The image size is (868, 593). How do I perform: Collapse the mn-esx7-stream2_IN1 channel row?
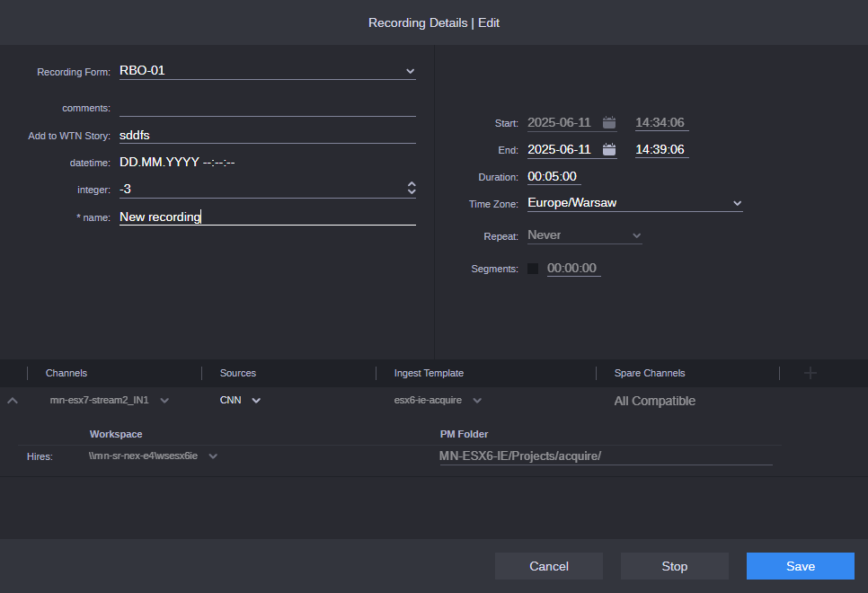(x=13, y=401)
